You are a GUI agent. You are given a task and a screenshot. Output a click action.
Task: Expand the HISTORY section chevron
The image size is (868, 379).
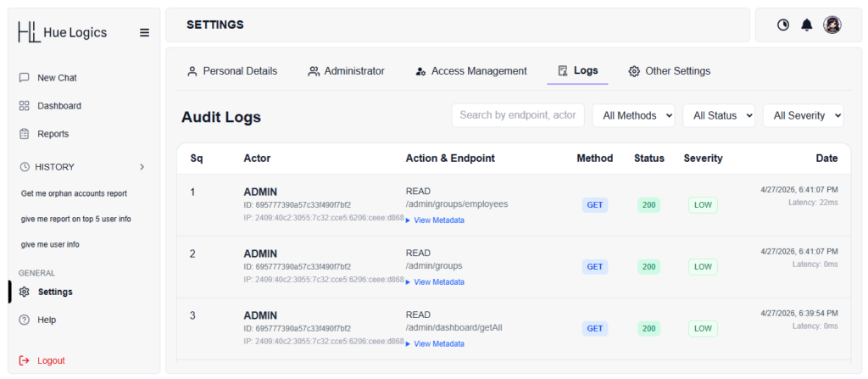(142, 167)
